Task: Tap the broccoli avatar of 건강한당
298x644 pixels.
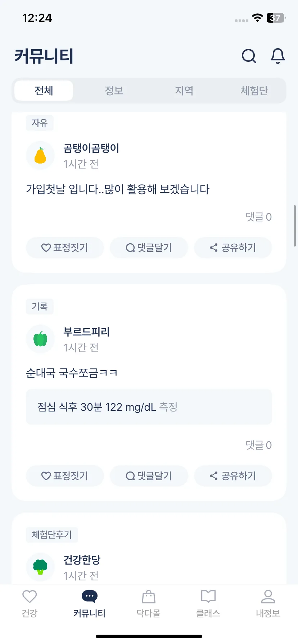Action: [x=40, y=567]
